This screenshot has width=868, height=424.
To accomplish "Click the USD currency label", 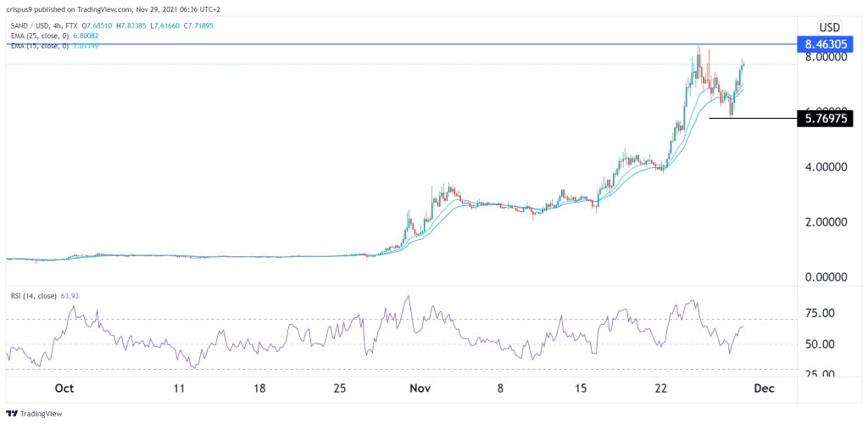I will coord(830,27).
